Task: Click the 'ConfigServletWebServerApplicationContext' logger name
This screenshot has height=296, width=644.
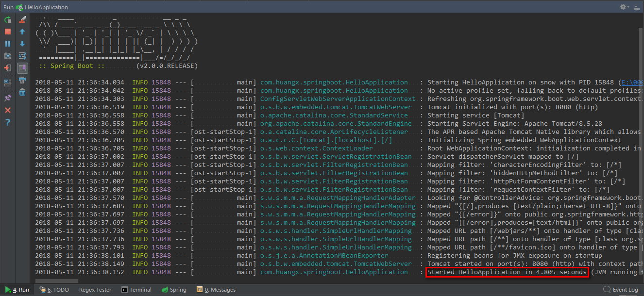Action: 338,99
